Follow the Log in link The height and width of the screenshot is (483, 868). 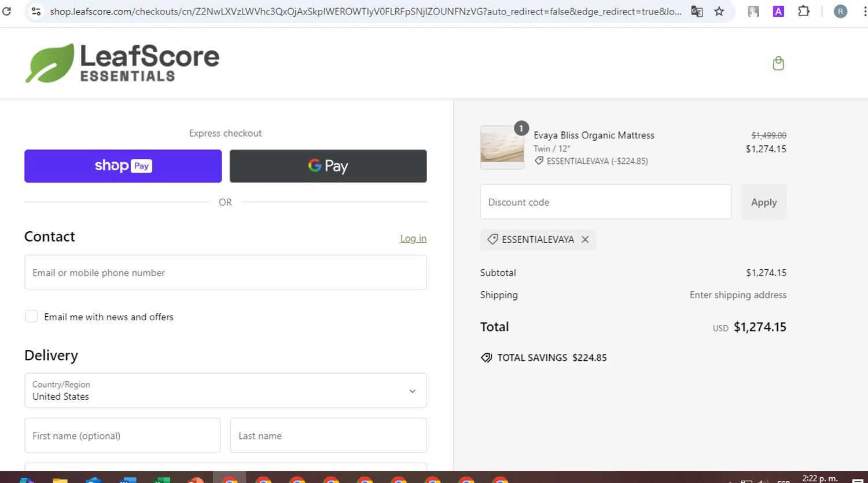click(413, 238)
